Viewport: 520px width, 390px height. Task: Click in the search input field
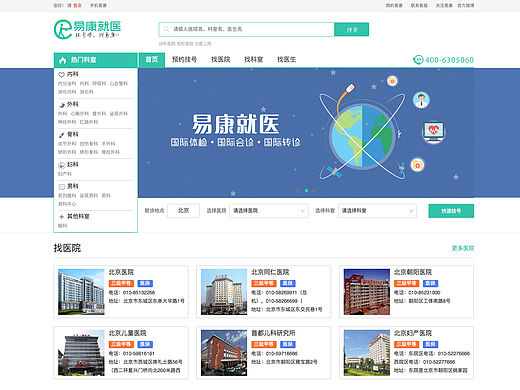[x=247, y=29]
